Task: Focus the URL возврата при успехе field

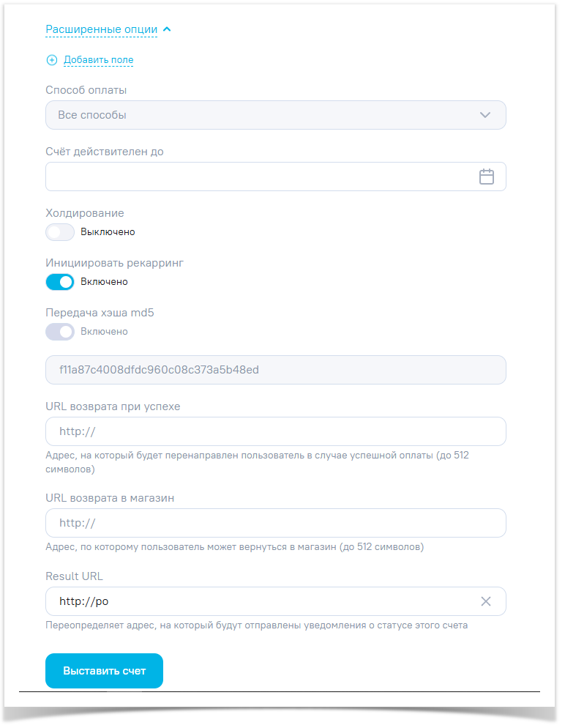Action: [x=275, y=431]
